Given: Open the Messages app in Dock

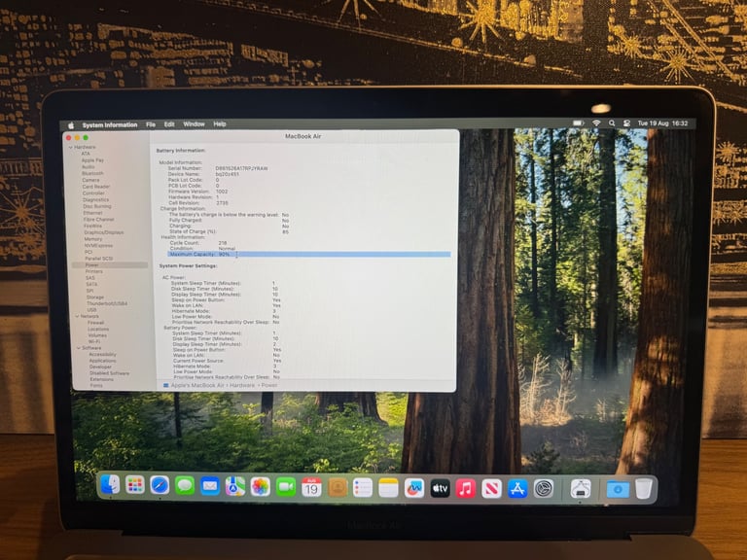Looking at the screenshot, I should tap(185, 486).
